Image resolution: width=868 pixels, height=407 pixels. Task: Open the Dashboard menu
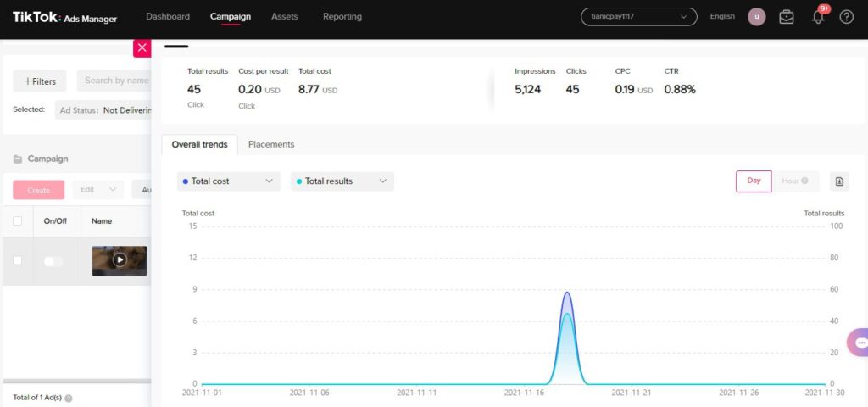(168, 17)
